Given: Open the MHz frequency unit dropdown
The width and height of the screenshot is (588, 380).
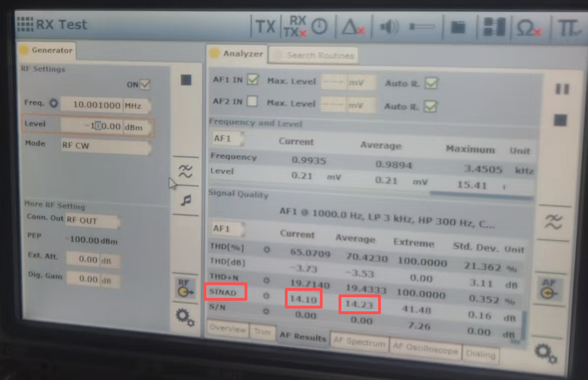Looking at the screenshot, I should pos(137,105).
